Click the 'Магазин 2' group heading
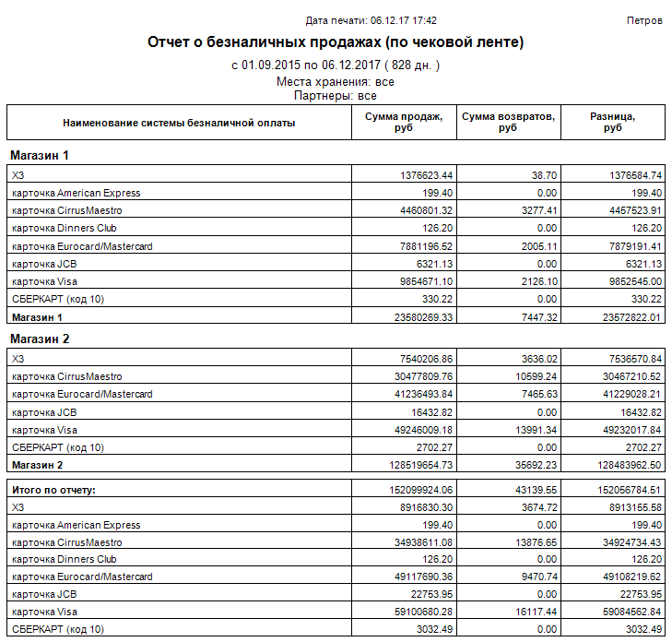Image resolution: width=672 pixels, height=642 pixels. coord(40,339)
